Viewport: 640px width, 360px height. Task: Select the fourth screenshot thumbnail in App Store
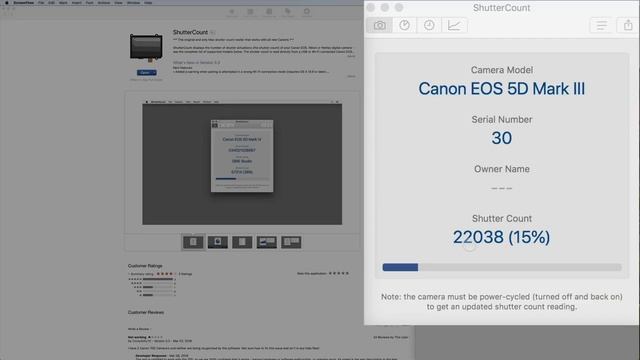(267, 242)
